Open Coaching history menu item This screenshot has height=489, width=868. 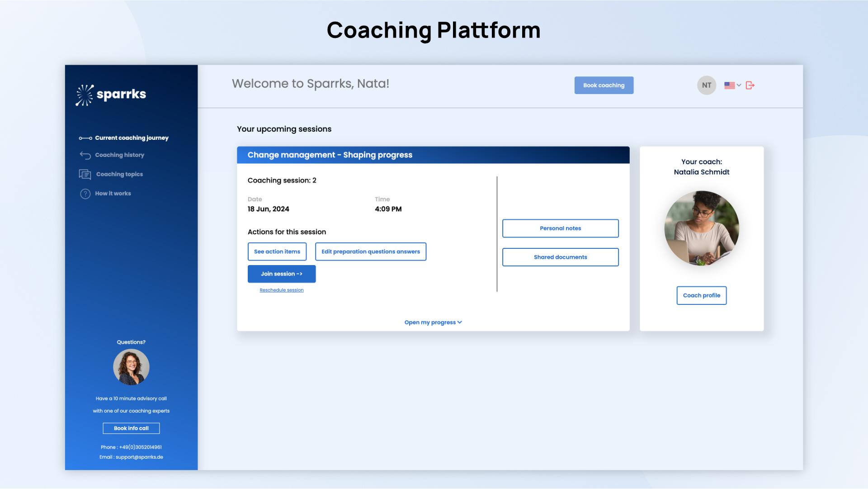[x=119, y=155]
